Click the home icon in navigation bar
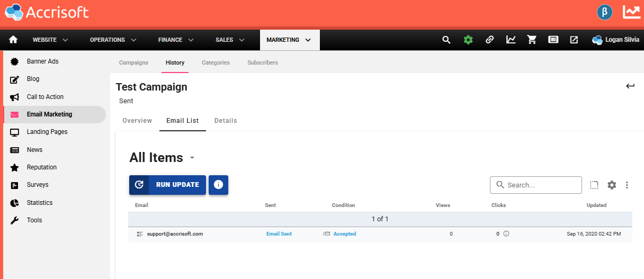644x279 pixels. [x=13, y=40]
